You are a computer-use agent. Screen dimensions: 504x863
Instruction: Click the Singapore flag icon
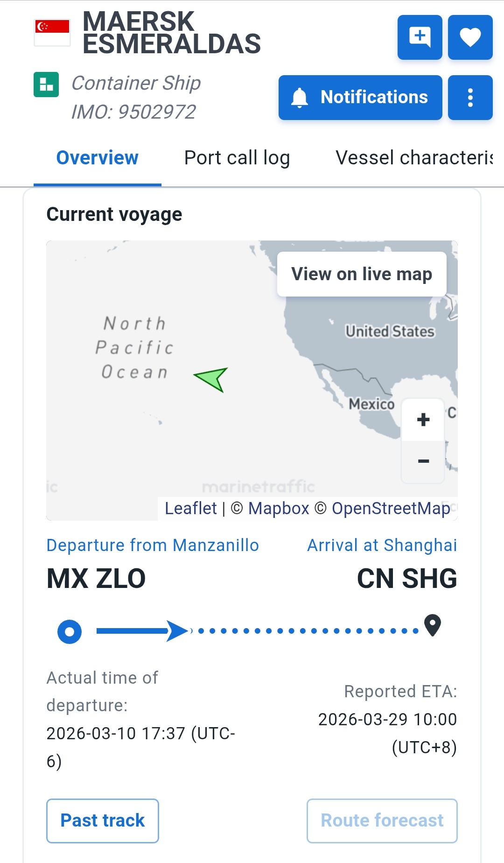pyautogui.click(x=52, y=32)
